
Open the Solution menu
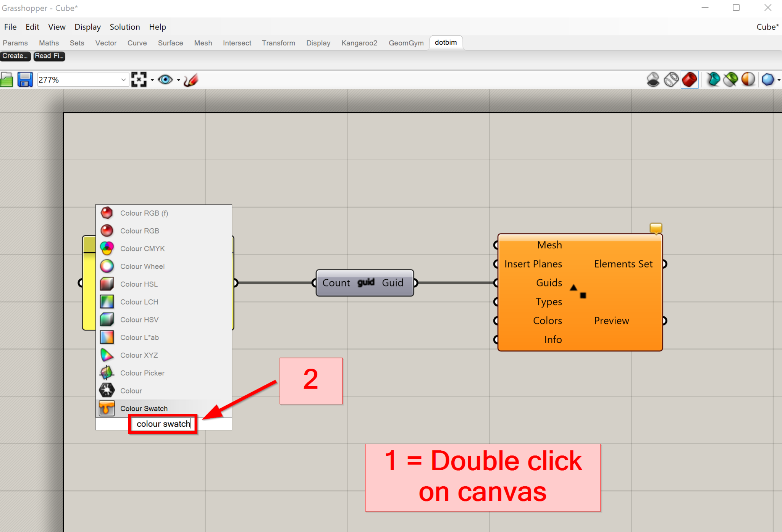[124, 27]
